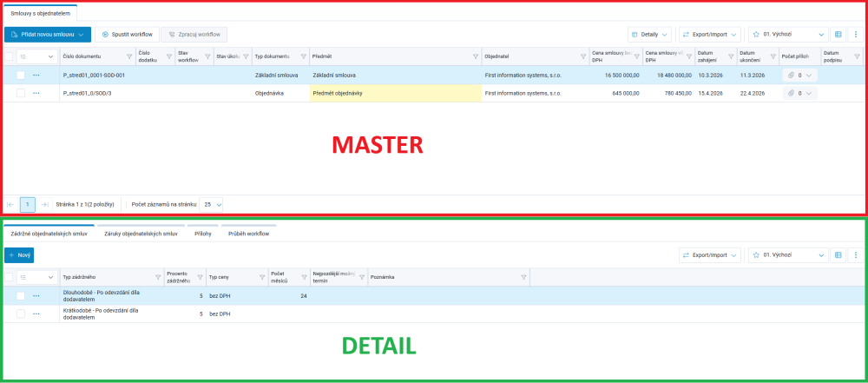Add new retention with Nový button
The image size is (868, 383).
point(19,255)
